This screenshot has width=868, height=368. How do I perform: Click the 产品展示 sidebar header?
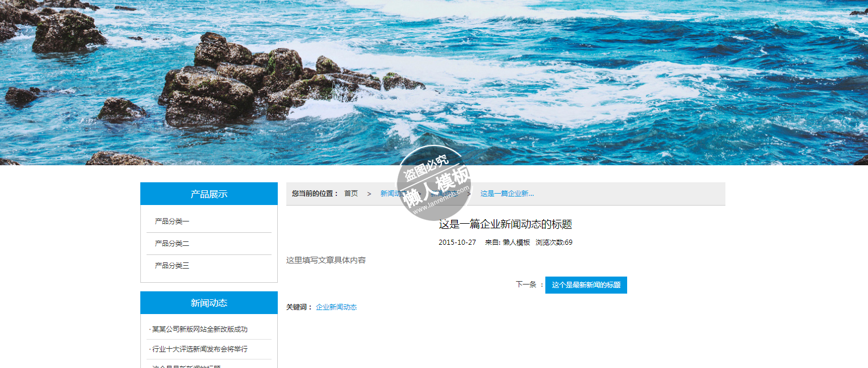pyautogui.click(x=209, y=194)
